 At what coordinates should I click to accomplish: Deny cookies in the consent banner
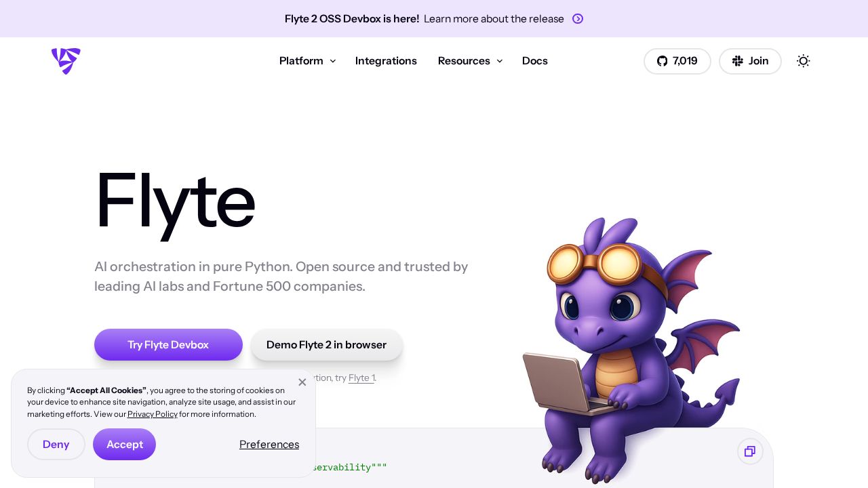56,445
